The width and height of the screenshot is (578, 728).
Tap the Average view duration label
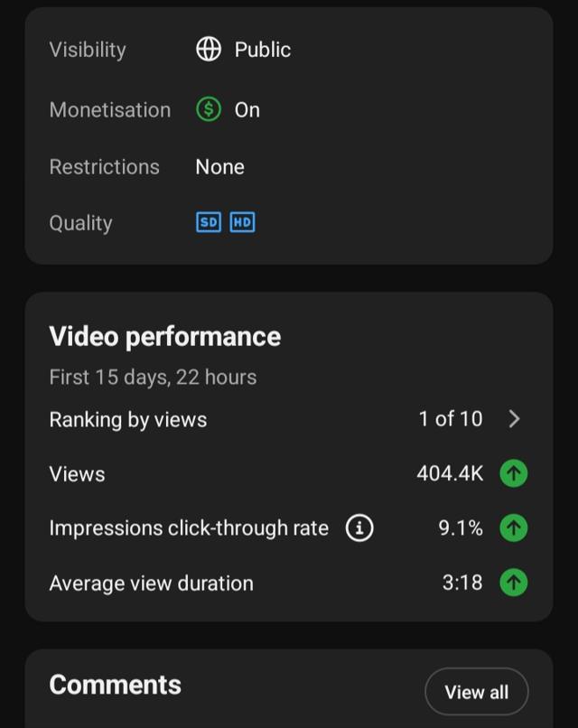(152, 583)
